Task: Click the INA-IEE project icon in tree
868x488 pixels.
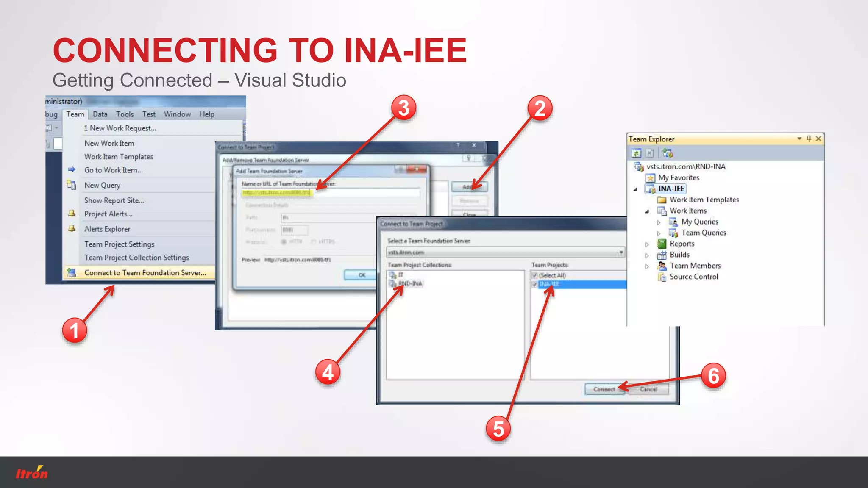Action: click(651, 189)
